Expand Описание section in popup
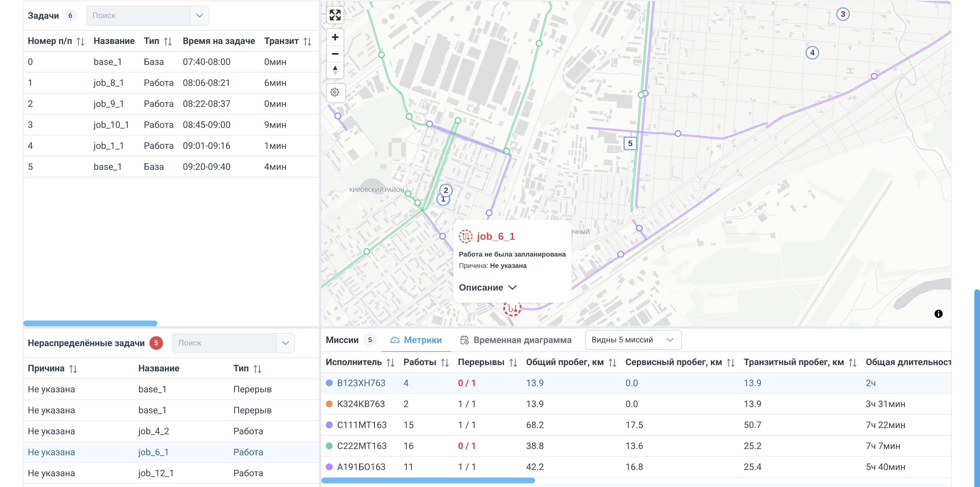The image size is (980, 487). click(487, 288)
